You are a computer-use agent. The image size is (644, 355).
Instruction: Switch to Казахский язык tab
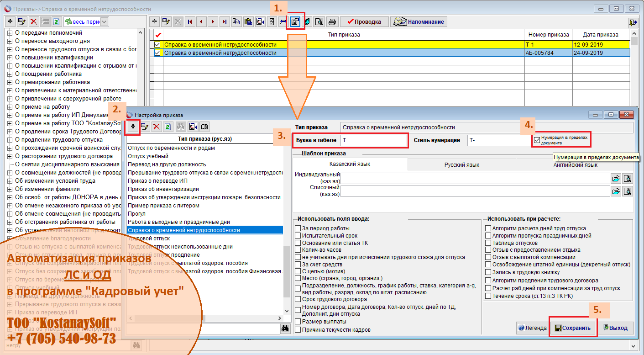point(350,164)
